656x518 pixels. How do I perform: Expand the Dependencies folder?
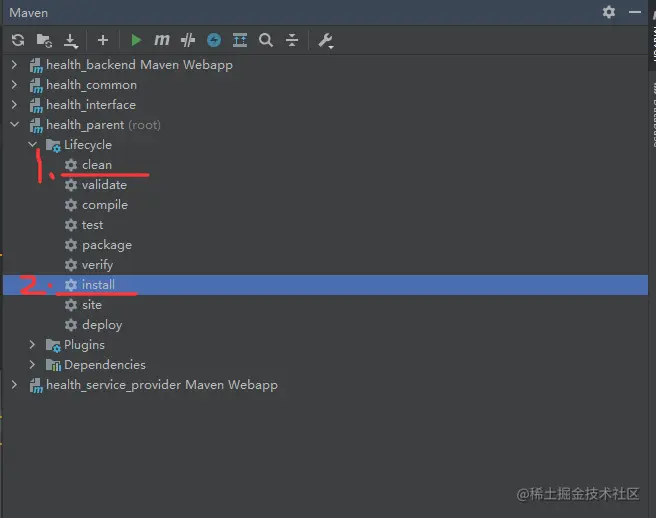point(32,364)
